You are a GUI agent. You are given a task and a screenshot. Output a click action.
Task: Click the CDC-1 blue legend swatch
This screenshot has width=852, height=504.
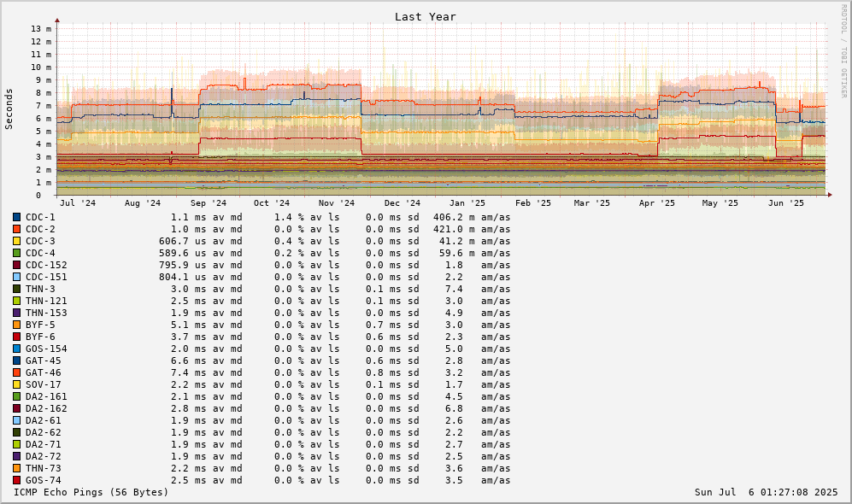pyautogui.click(x=17, y=217)
